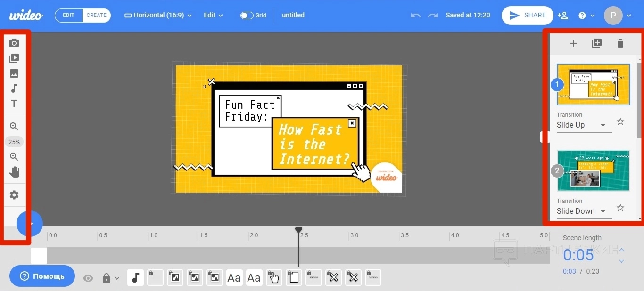Select the music note audio tool
This screenshot has width=644, height=291.
pos(14,89)
